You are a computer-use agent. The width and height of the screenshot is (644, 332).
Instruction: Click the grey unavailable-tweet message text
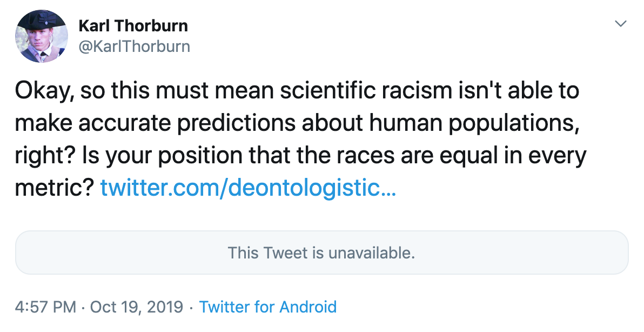322,253
